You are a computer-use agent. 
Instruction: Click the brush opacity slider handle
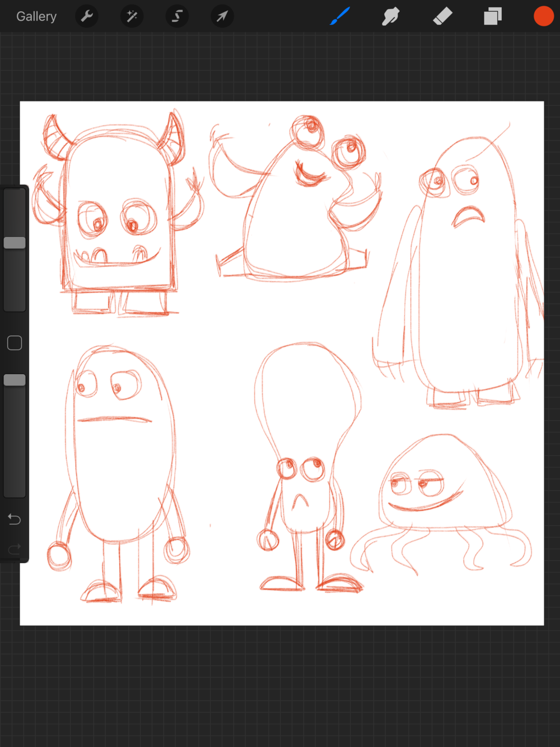click(x=15, y=380)
